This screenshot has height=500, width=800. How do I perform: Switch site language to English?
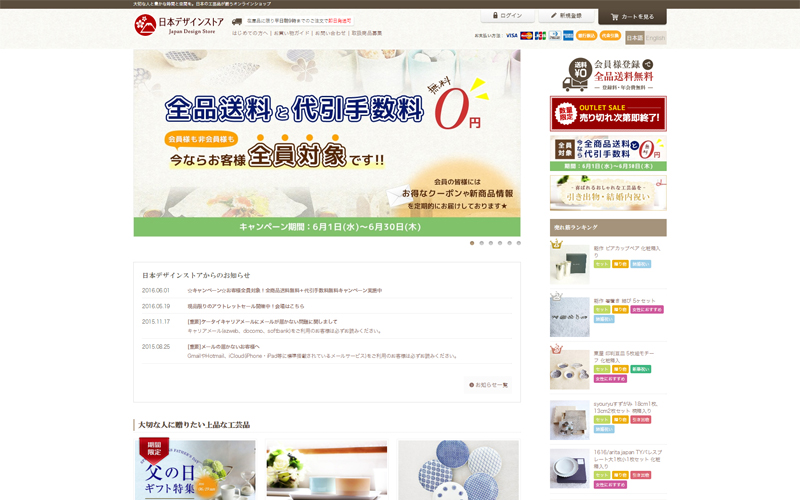pos(655,38)
